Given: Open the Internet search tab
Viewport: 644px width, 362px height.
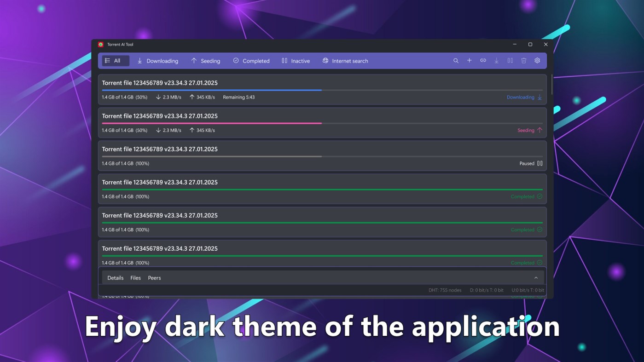Looking at the screenshot, I should click(x=345, y=61).
